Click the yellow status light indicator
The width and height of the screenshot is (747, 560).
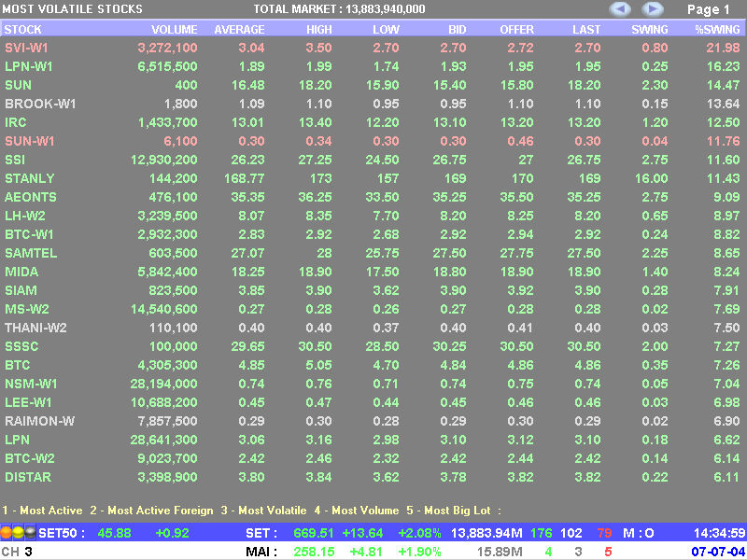18,532
